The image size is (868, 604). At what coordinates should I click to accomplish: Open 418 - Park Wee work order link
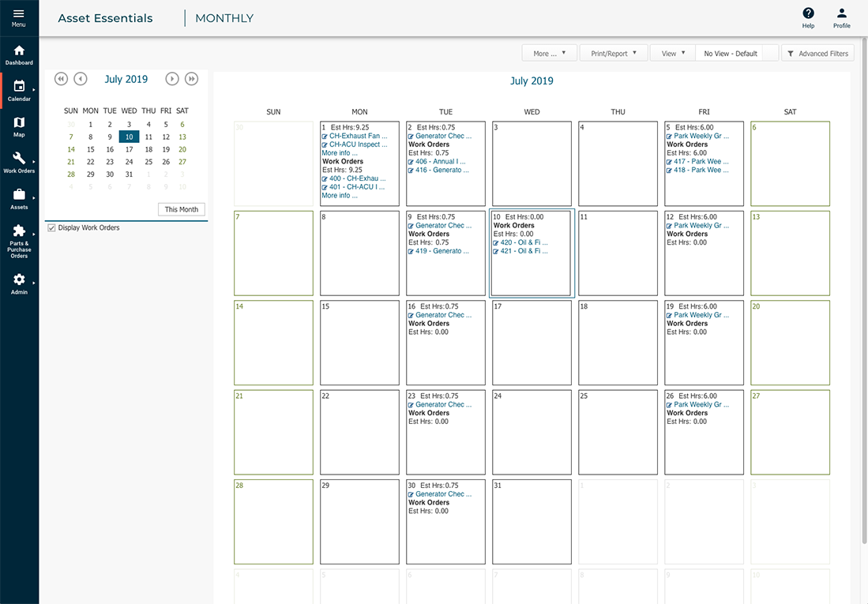pos(701,170)
